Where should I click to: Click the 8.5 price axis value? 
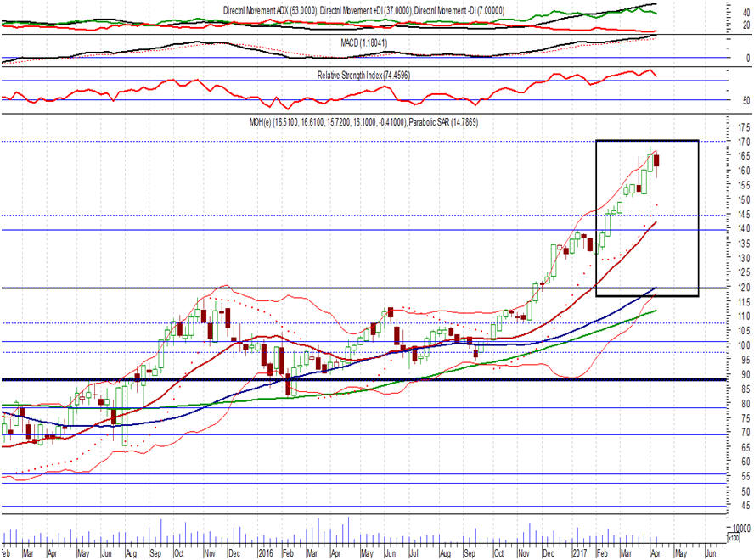[746, 389]
